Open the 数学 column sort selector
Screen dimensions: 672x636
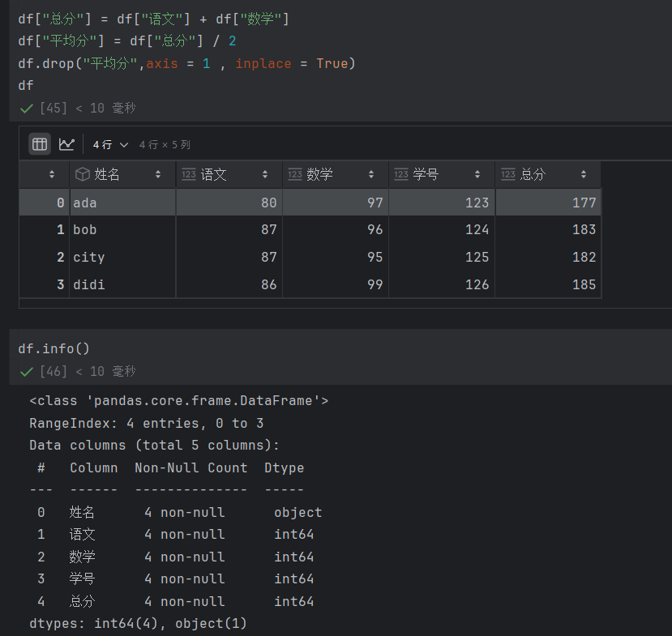(371, 173)
